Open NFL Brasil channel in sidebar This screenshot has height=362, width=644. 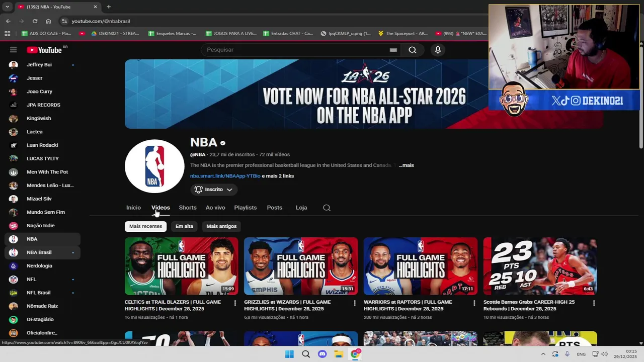point(42,293)
